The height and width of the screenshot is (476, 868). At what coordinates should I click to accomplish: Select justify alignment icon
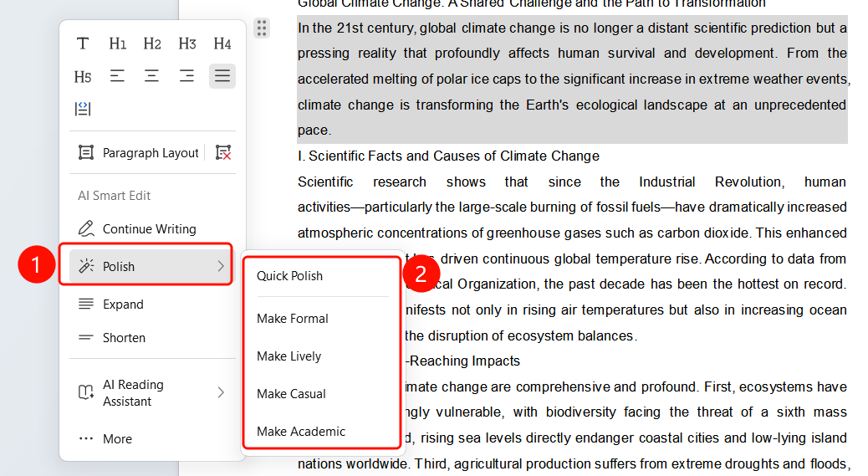222,76
